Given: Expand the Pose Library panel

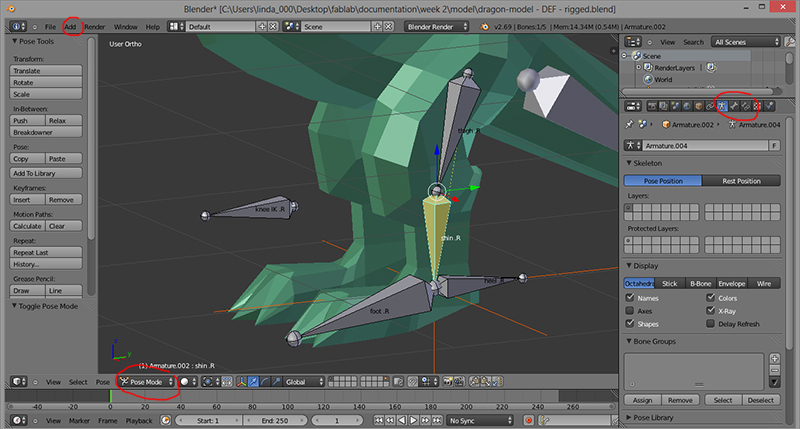Looking at the screenshot, I should pyautogui.click(x=629, y=417).
